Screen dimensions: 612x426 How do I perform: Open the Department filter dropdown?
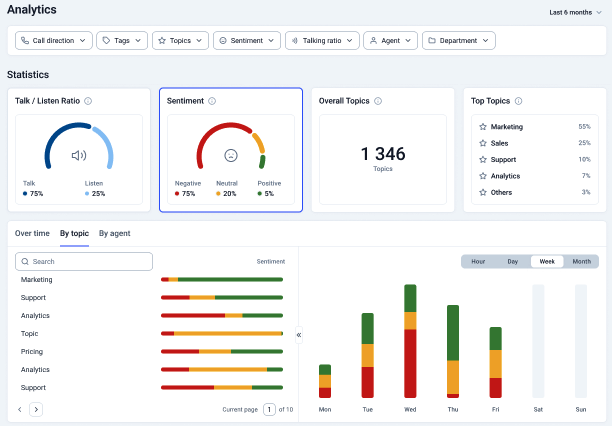coord(458,41)
